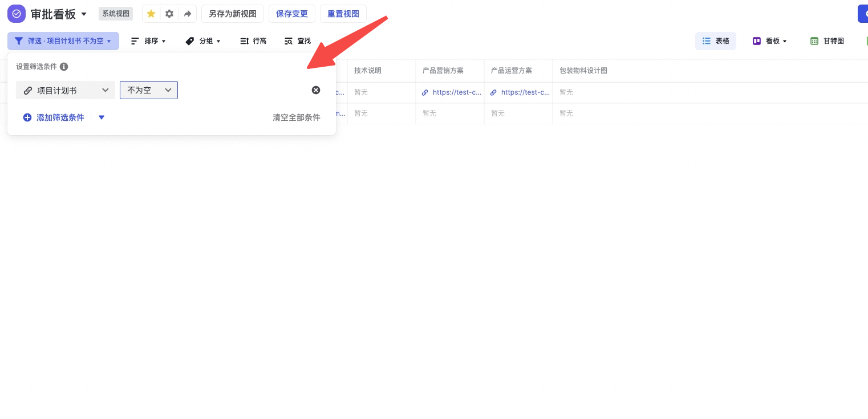868x419 pixels.
Task: Open the 不为空 operator dropdown
Action: tap(149, 90)
